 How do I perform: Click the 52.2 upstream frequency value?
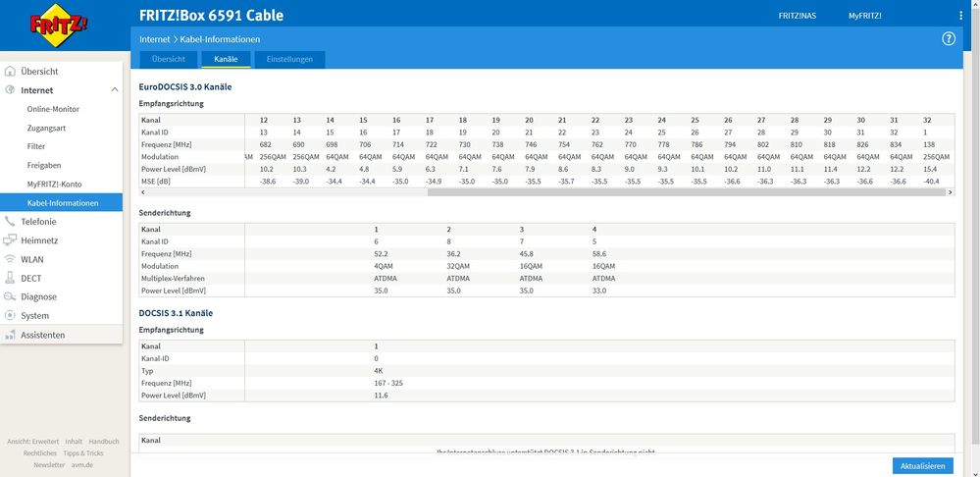click(381, 254)
